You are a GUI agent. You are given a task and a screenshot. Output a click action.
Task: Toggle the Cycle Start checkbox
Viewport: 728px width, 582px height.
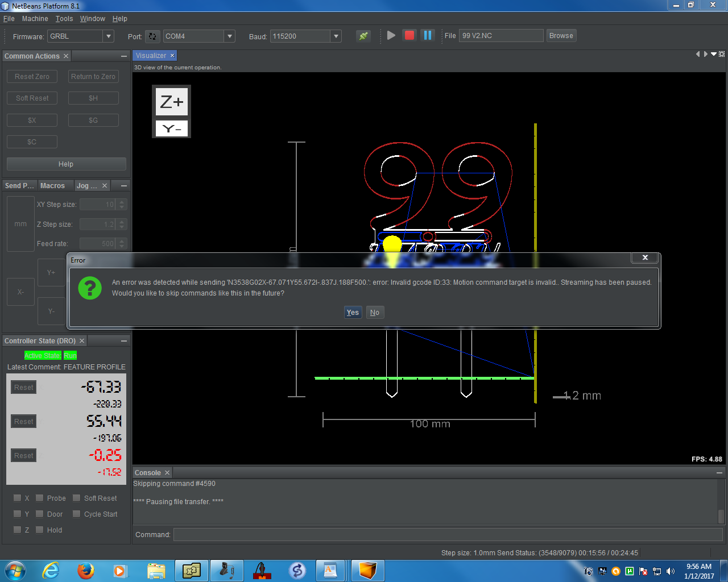[x=76, y=514]
